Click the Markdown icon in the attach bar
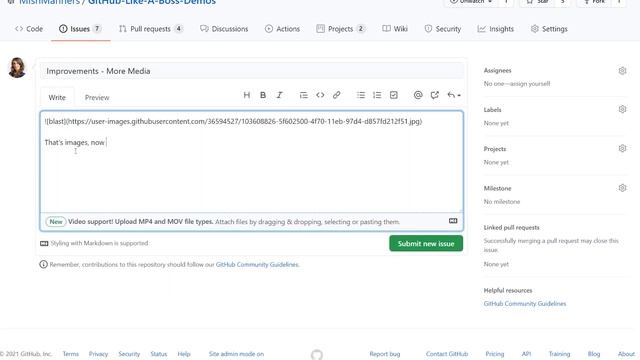Image resolution: width=640 pixels, height=360 pixels. point(453,221)
